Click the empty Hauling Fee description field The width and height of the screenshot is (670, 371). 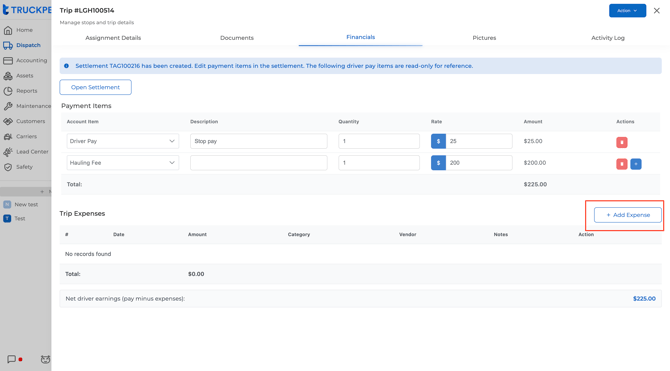click(259, 163)
